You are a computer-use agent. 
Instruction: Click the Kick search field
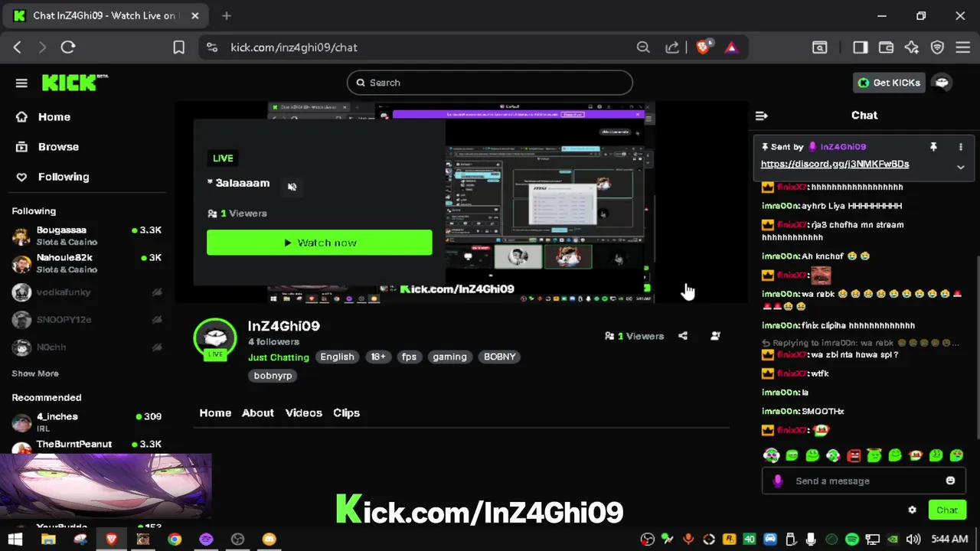(490, 83)
